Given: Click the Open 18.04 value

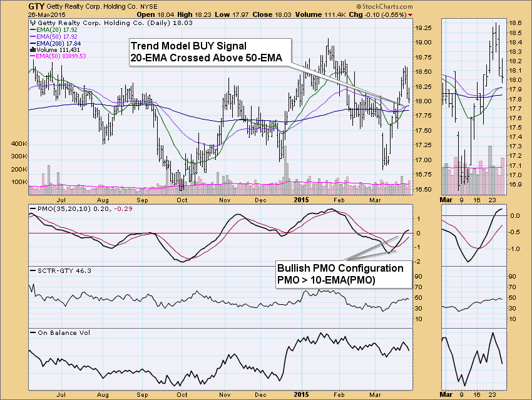Looking at the screenshot, I should [x=155, y=14].
